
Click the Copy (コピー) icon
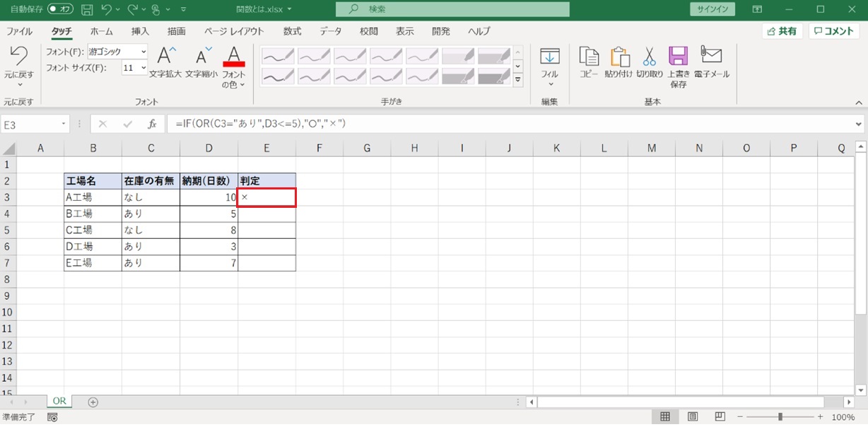point(589,58)
